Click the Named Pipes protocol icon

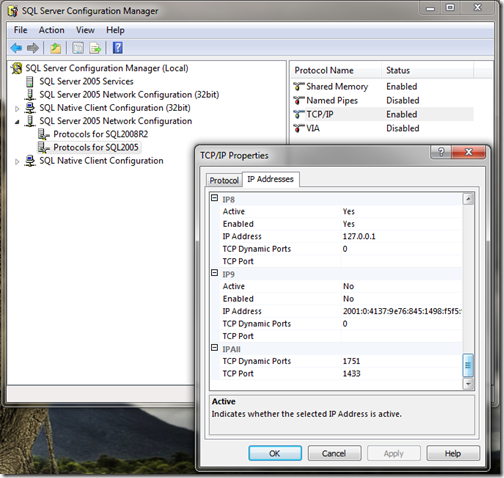pyautogui.click(x=299, y=100)
